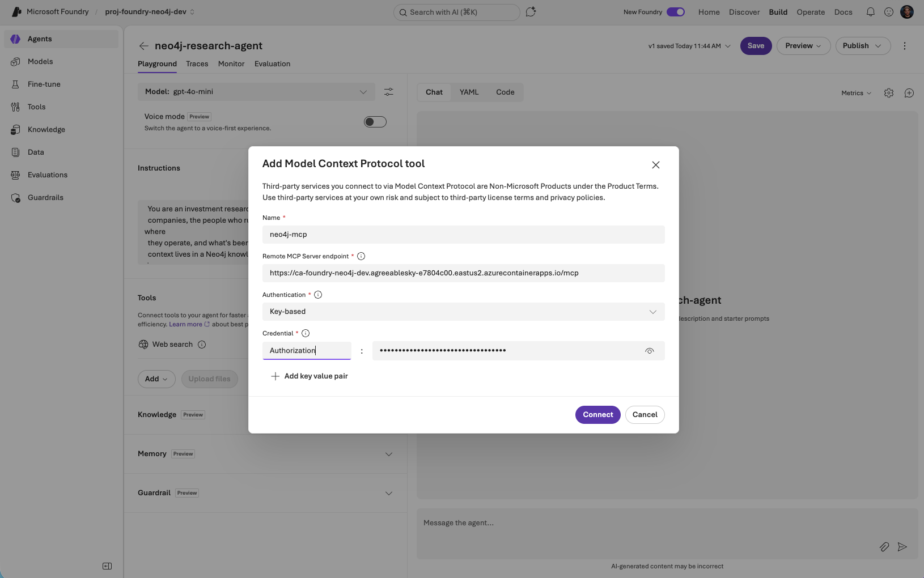924x578 pixels.
Task: Switch to the Monitor tab
Action: tap(231, 64)
